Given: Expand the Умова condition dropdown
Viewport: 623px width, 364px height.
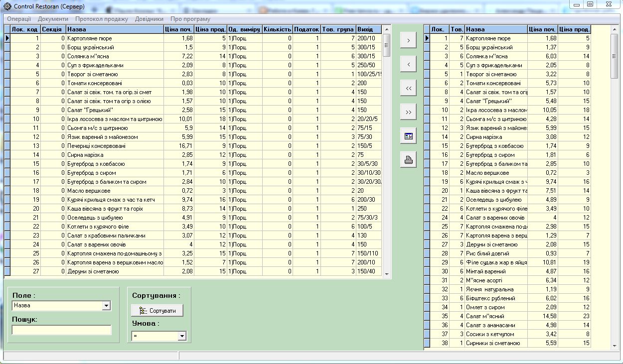Looking at the screenshot, I should pos(182,337).
